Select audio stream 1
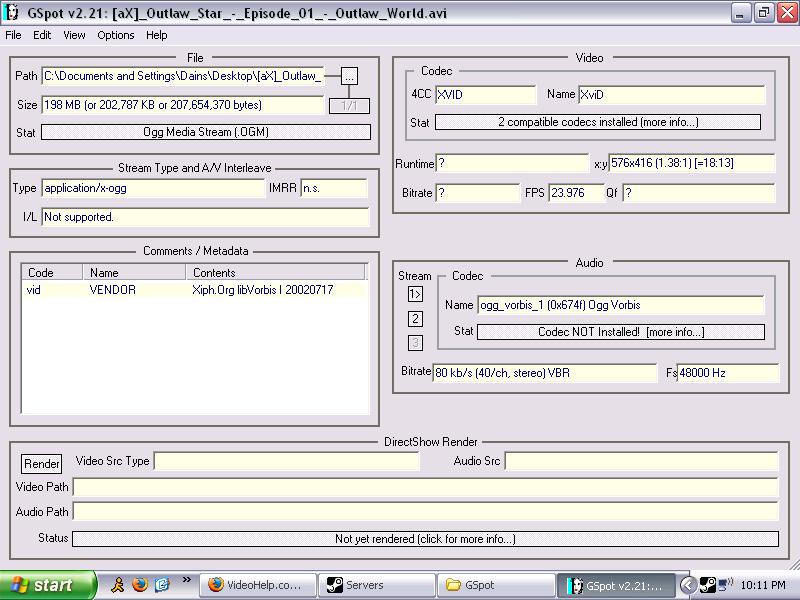Viewport: 800px width, 600px height. pyautogui.click(x=415, y=294)
